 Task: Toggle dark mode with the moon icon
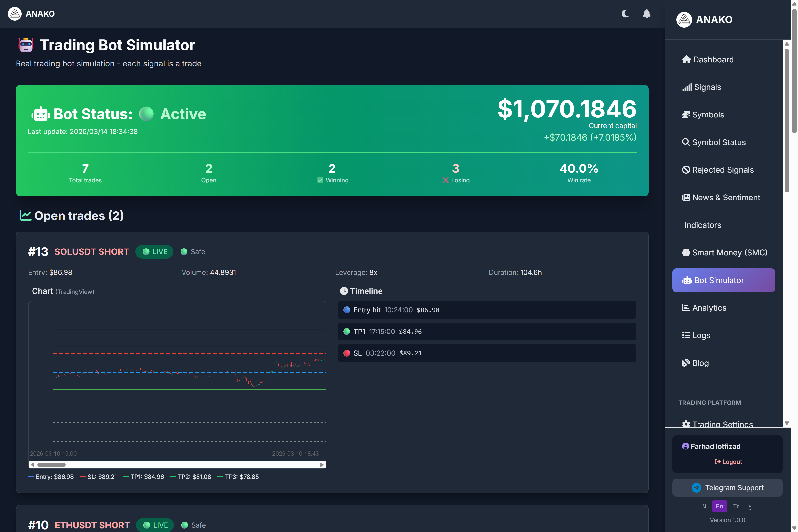coord(625,14)
